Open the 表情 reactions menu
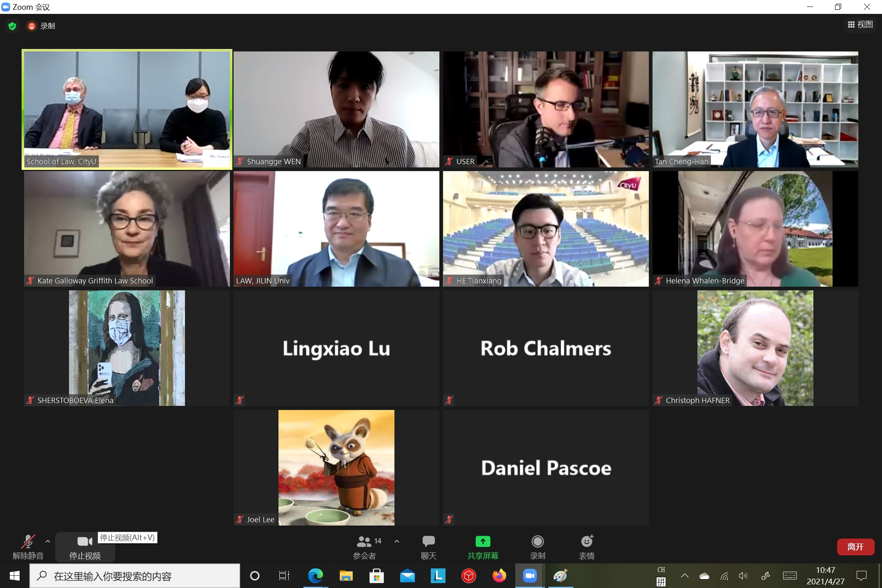Image resolution: width=882 pixels, height=588 pixels. point(587,547)
